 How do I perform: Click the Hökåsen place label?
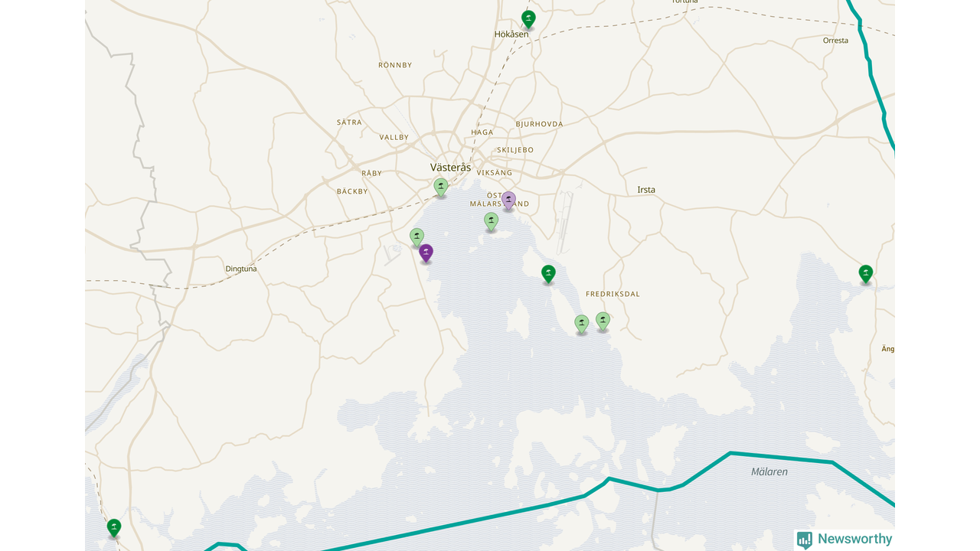(x=511, y=34)
